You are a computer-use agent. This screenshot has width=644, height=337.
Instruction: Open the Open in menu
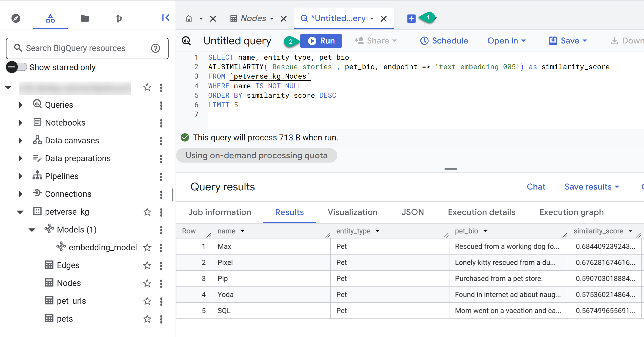506,41
